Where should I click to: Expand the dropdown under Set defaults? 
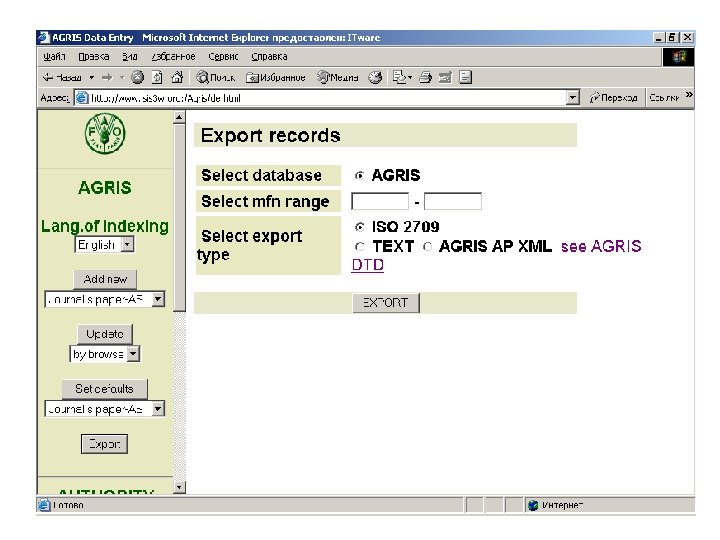point(158,409)
